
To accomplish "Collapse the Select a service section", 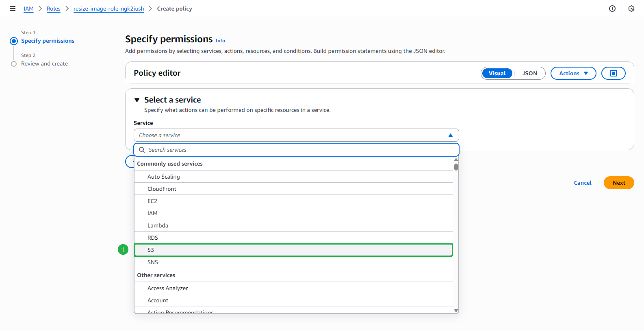I will 137,100.
